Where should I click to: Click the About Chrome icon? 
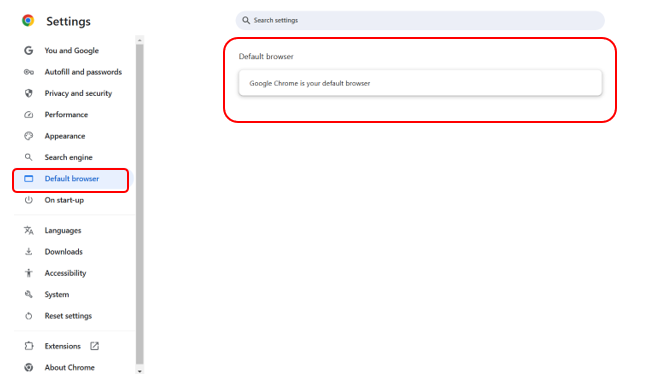click(28, 367)
